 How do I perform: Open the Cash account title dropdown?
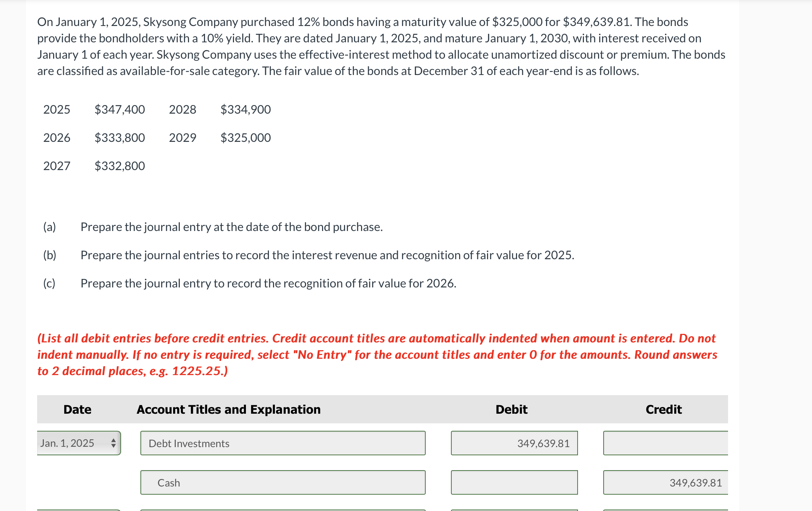pyautogui.click(x=283, y=482)
